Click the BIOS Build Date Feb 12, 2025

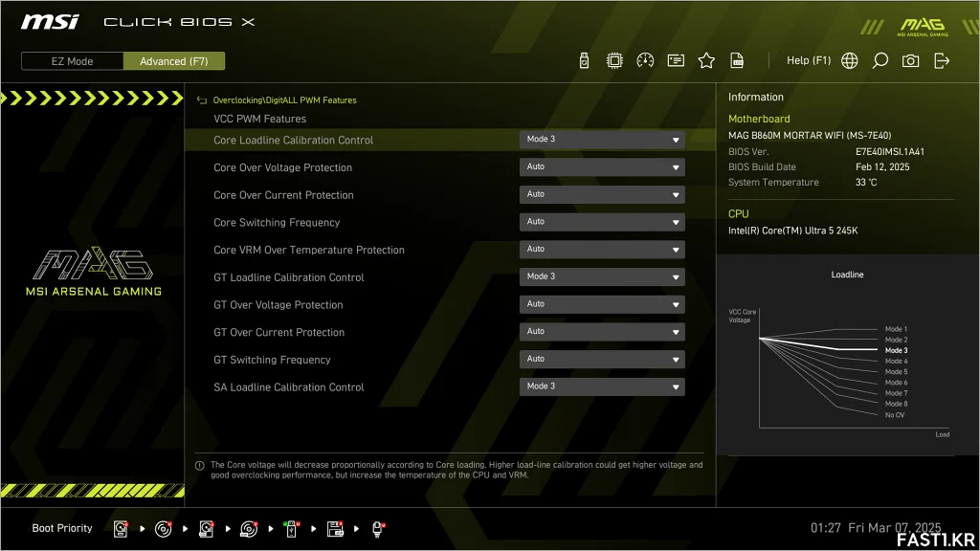[x=881, y=166]
